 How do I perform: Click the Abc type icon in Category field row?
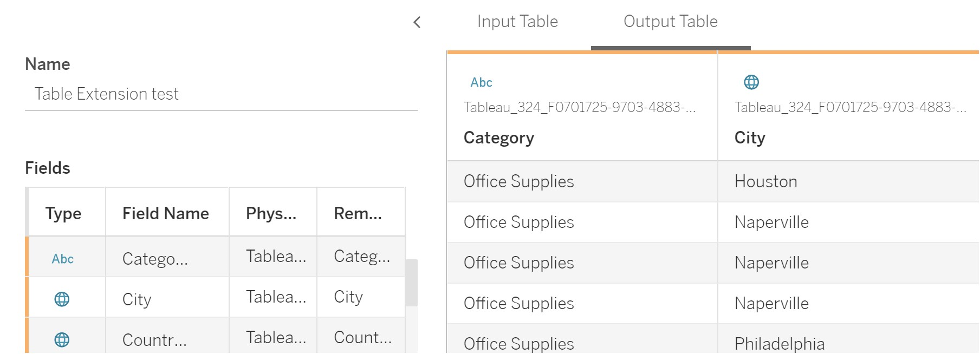pyautogui.click(x=63, y=259)
